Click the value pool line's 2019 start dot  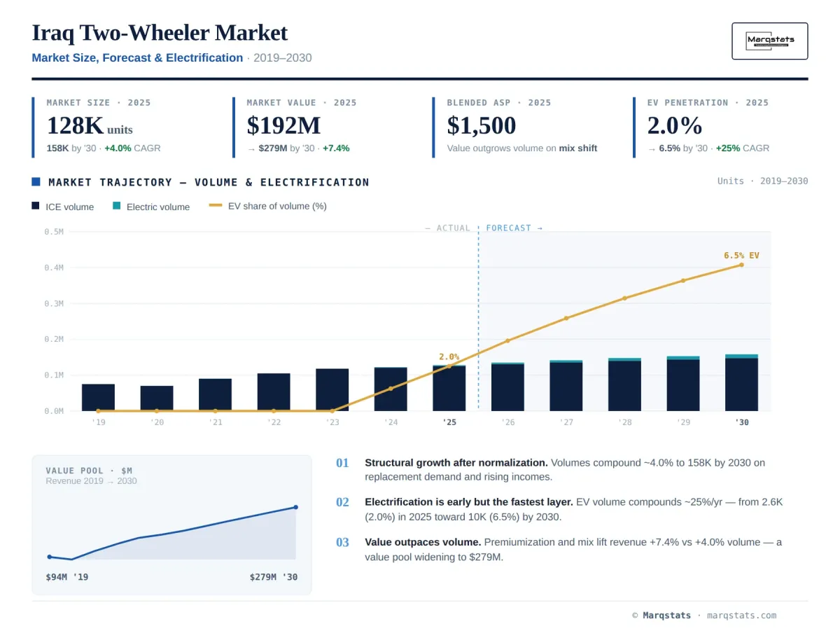[x=49, y=557]
